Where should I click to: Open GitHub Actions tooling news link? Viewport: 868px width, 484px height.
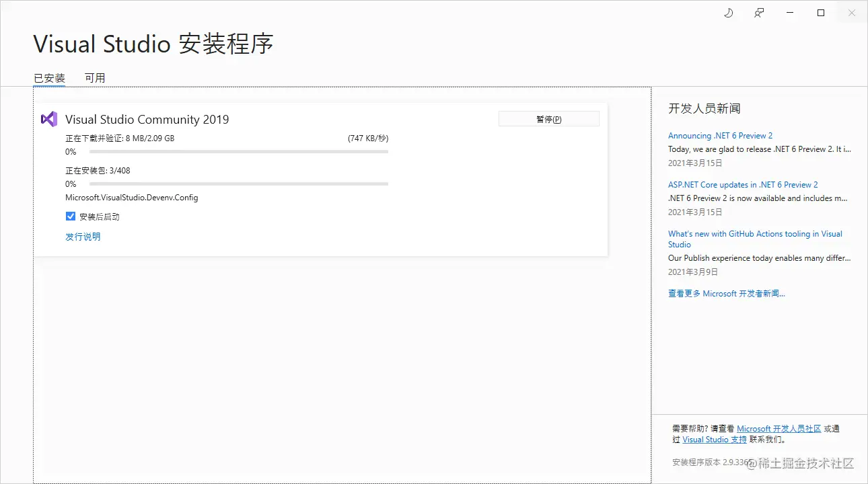(755, 239)
